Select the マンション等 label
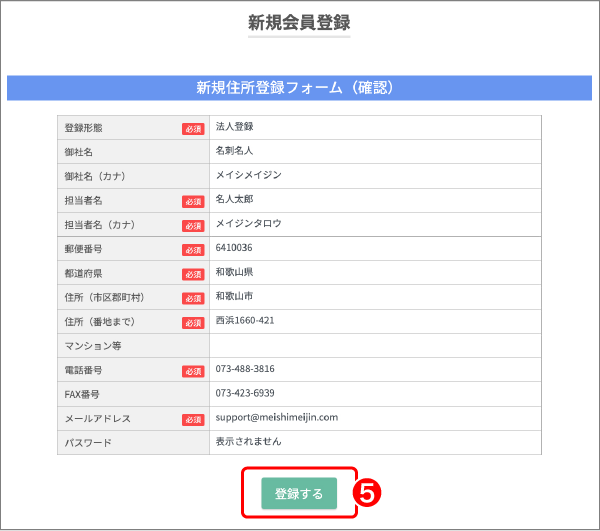The image size is (600, 531). point(93,346)
